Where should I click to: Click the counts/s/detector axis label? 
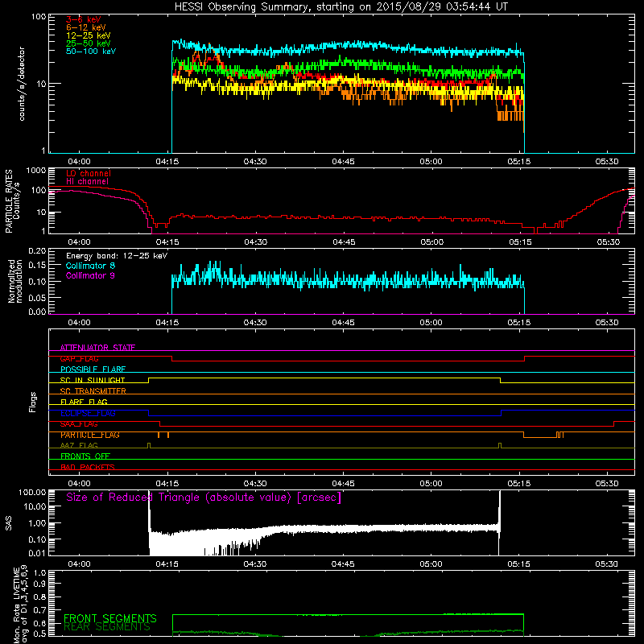pos(22,84)
